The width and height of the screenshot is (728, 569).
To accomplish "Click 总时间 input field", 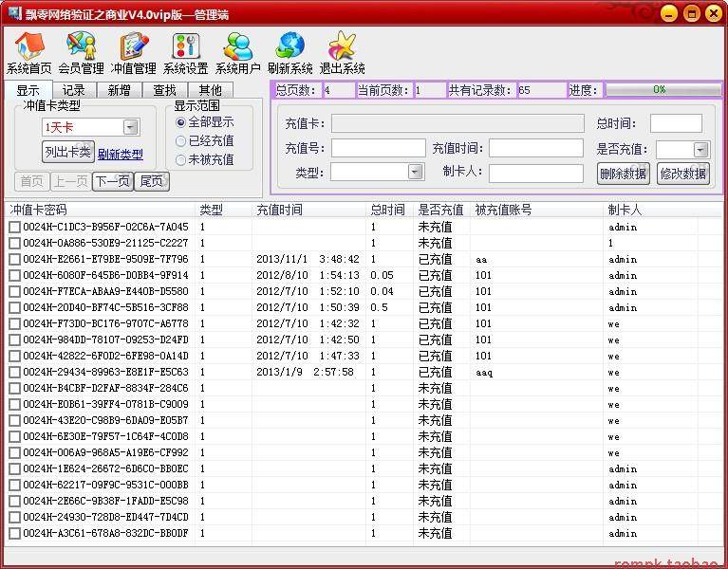I will click(676, 123).
